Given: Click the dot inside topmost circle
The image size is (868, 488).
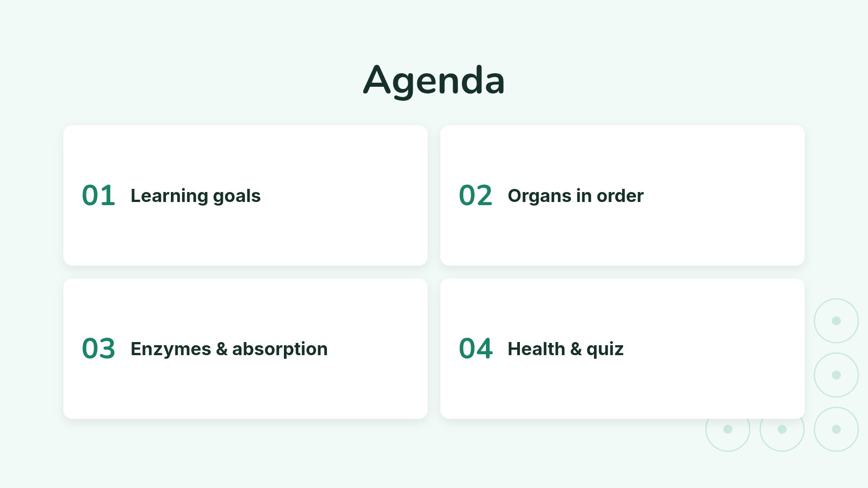Looking at the screenshot, I should point(836,321).
